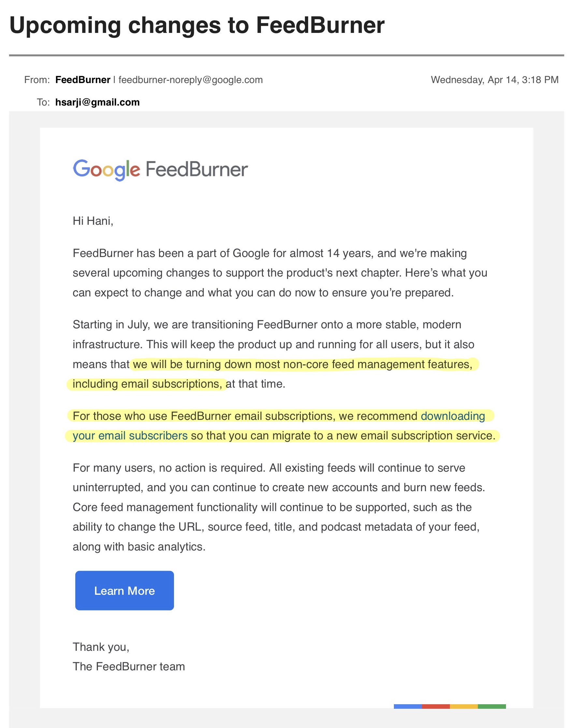Click sender address feedburner-noreply@google.com
This screenshot has height=728, width=577.
click(x=191, y=80)
